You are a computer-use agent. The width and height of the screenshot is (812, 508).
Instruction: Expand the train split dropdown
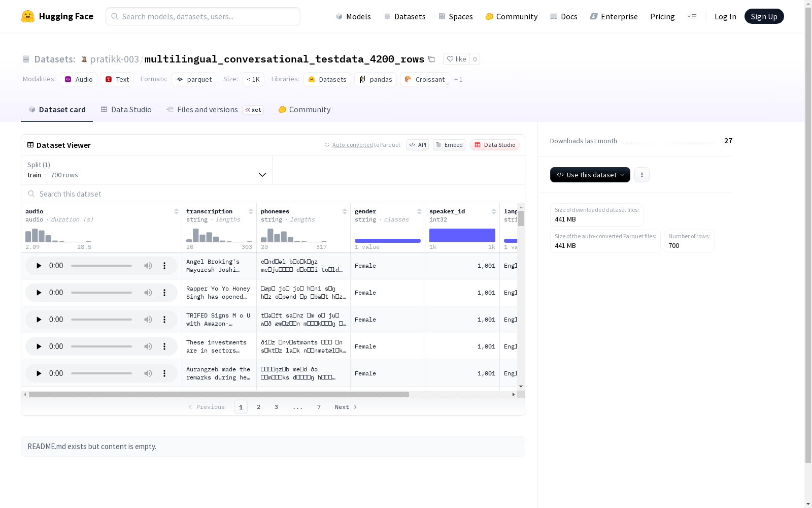point(147,170)
